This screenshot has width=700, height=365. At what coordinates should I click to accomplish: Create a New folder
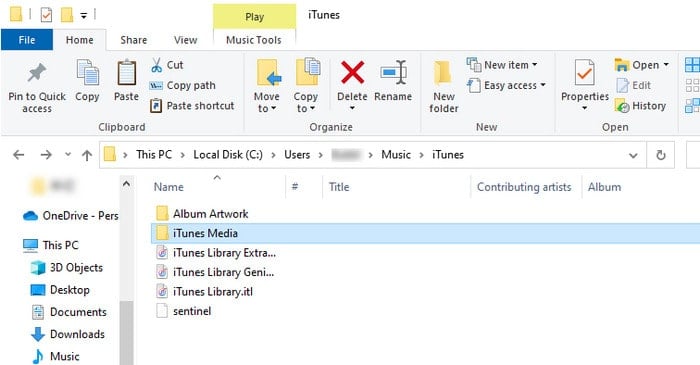coord(444,87)
